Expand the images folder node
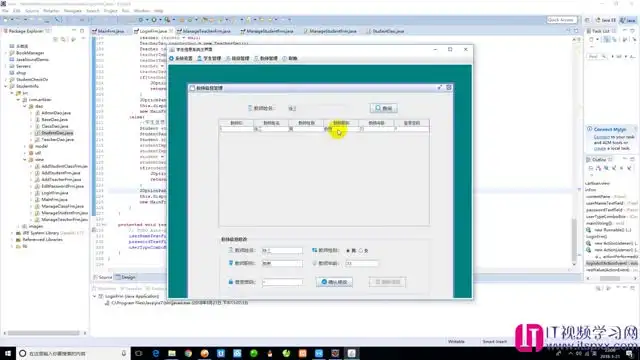The image size is (640, 360). click(18, 226)
